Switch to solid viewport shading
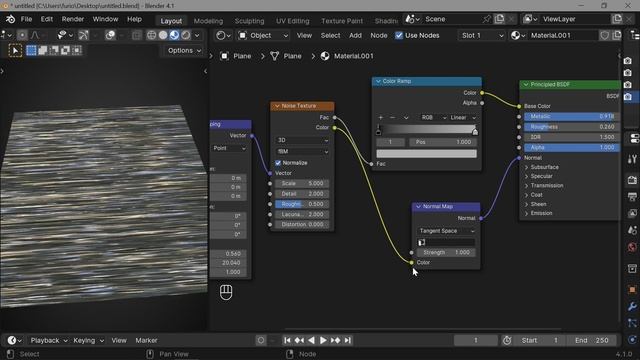Screen dimensions: 640x360 tap(163, 36)
